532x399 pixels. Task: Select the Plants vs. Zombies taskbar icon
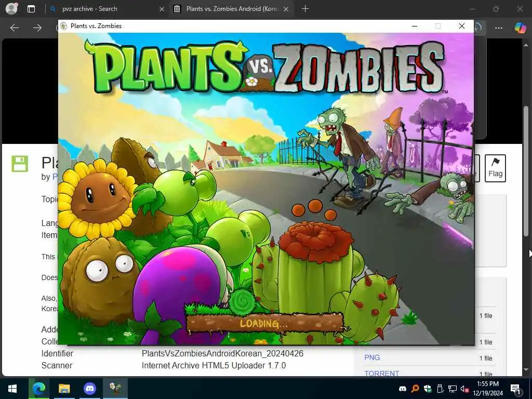(x=115, y=389)
